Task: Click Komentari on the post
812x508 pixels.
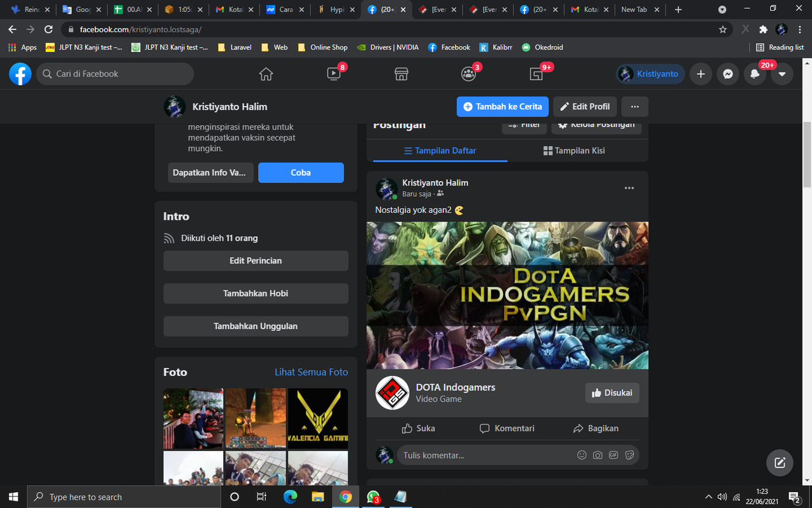Action: pyautogui.click(x=507, y=429)
